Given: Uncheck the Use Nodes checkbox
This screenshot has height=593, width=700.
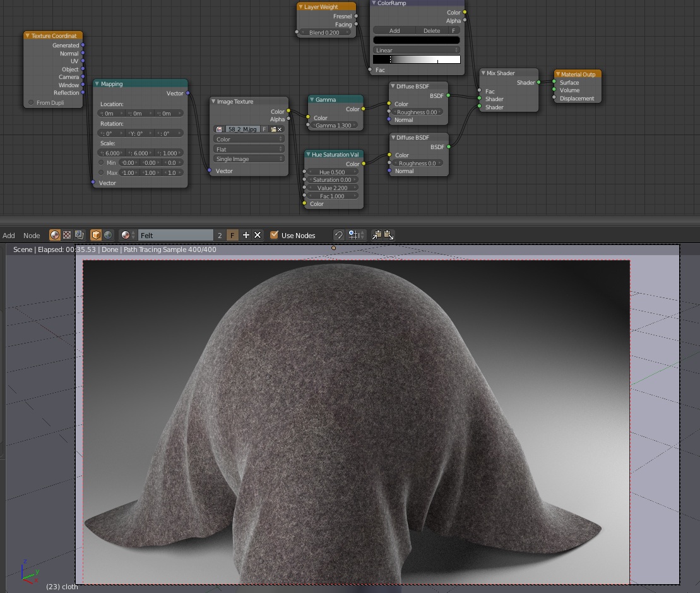Looking at the screenshot, I should (274, 235).
